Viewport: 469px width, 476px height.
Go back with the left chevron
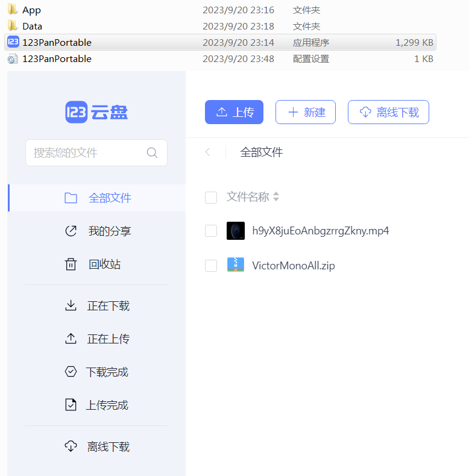(208, 152)
